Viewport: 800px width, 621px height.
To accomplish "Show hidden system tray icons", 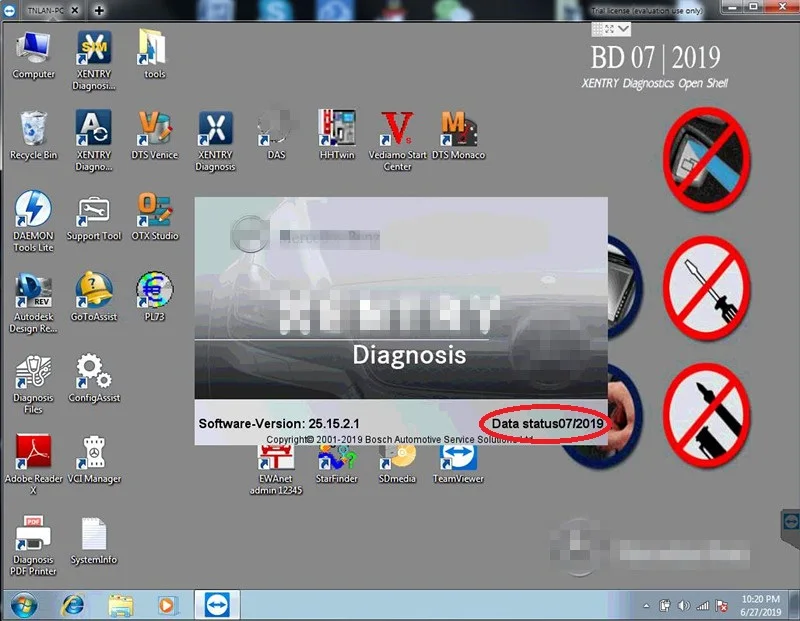I will 646,606.
